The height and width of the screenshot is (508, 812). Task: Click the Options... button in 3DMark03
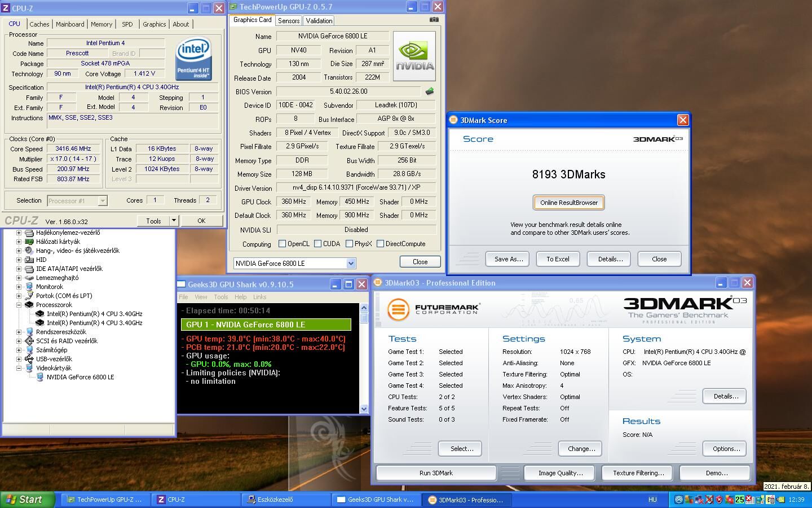click(726, 449)
